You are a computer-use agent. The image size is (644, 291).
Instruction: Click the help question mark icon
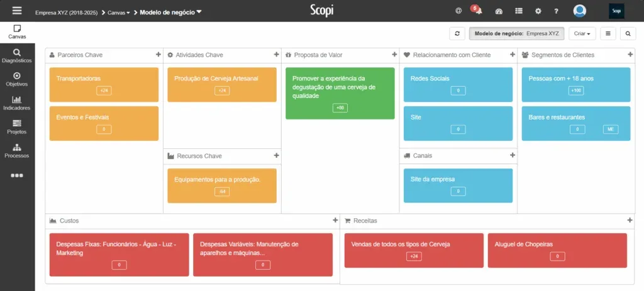coord(556,11)
